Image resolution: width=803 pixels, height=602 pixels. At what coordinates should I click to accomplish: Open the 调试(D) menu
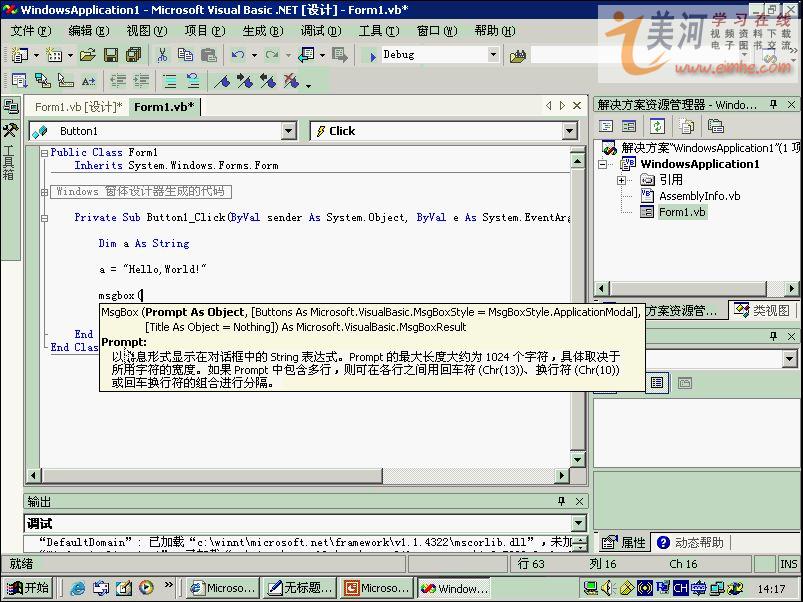tap(321, 31)
